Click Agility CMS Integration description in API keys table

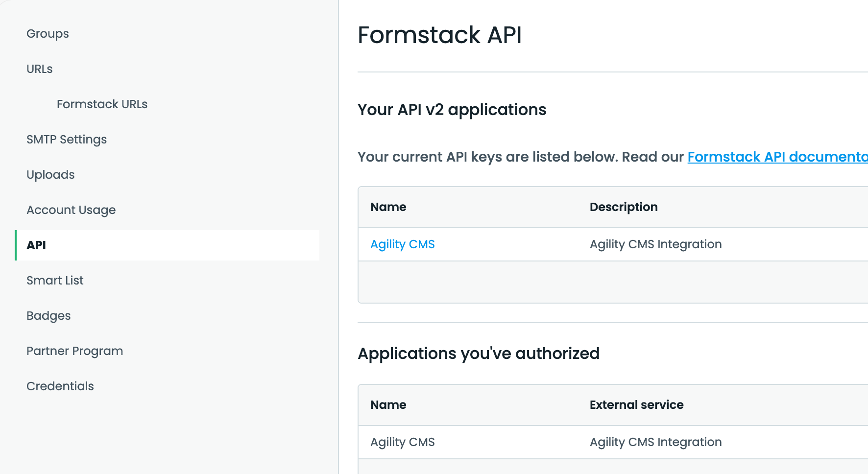point(655,244)
